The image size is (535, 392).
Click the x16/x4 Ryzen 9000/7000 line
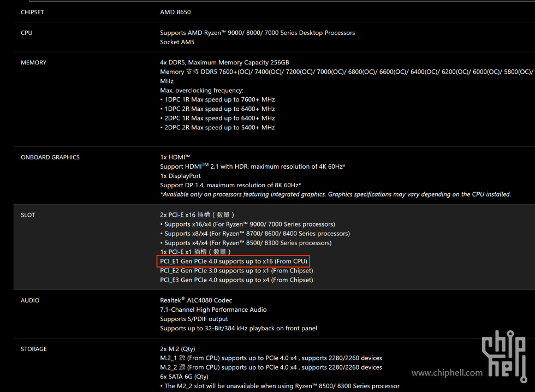coord(247,224)
